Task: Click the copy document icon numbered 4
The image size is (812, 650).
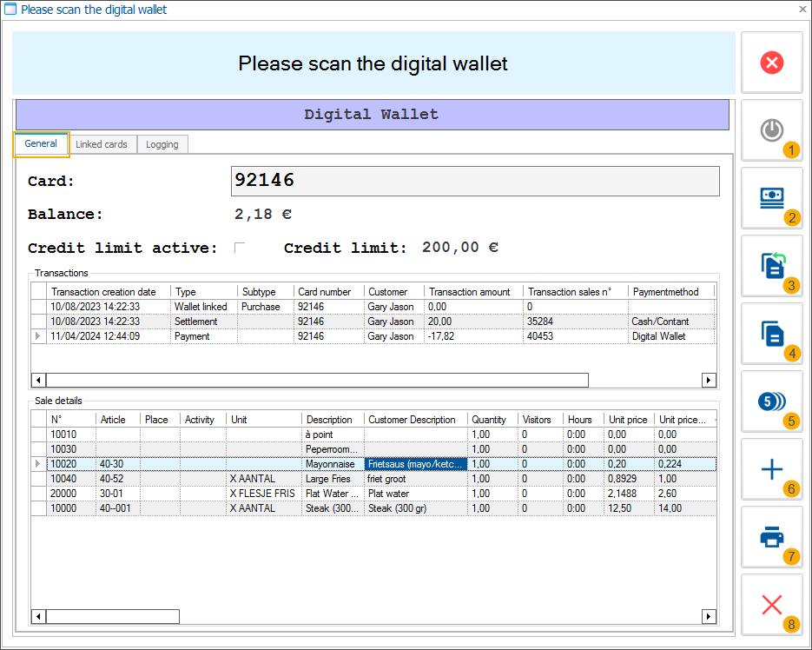Action: [771, 333]
